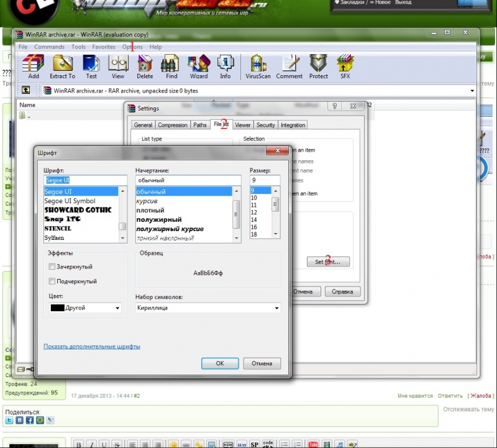The width and height of the screenshot is (497, 448).
Task: Open the Цвет color dropdown
Action: pyautogui.click(x=85, y=308)
